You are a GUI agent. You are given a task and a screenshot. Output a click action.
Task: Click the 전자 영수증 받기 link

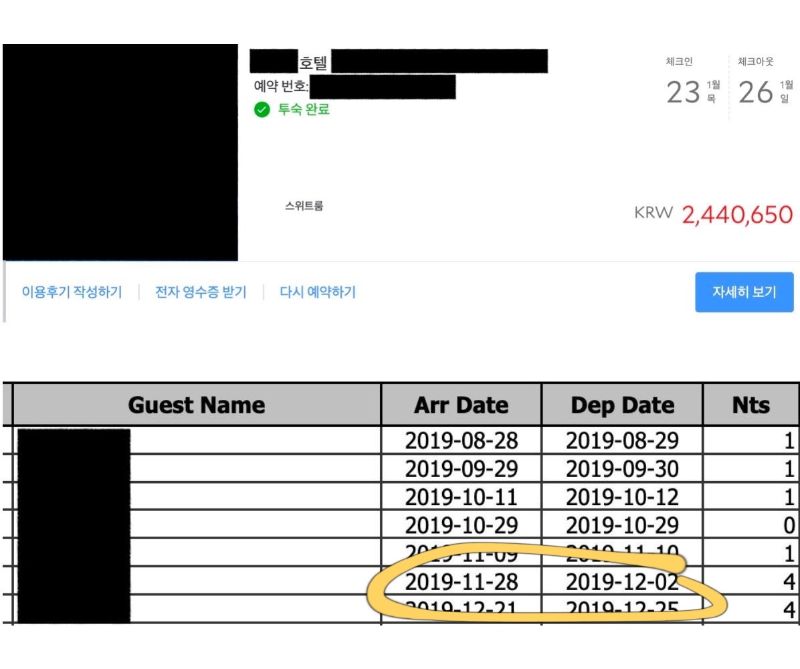[200, 293]
